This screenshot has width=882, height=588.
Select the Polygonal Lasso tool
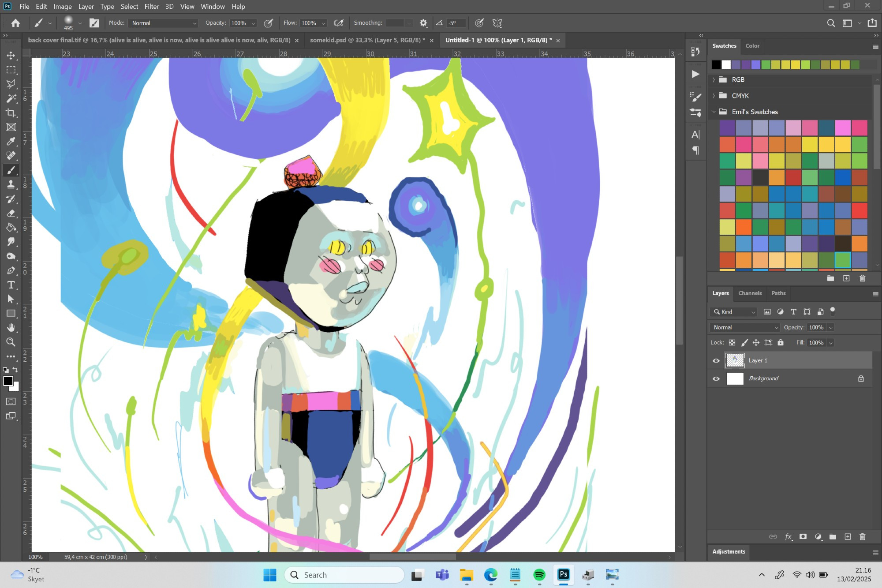[11, 84]
